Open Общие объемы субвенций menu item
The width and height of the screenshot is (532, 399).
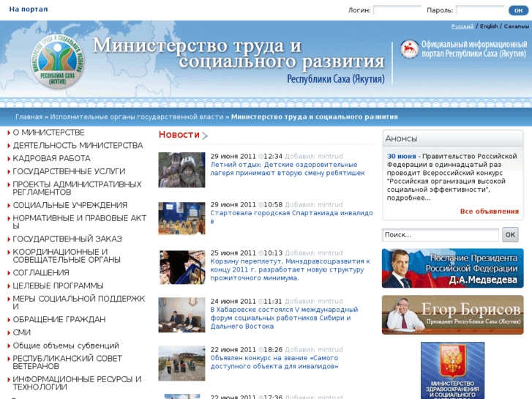coord(66,346)
